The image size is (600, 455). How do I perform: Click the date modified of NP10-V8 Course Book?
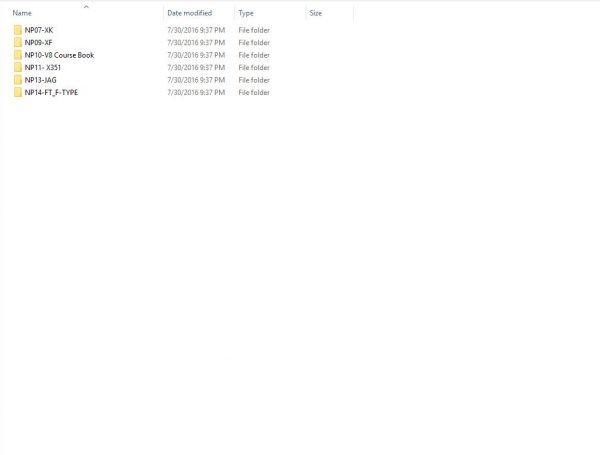point(196,55)
